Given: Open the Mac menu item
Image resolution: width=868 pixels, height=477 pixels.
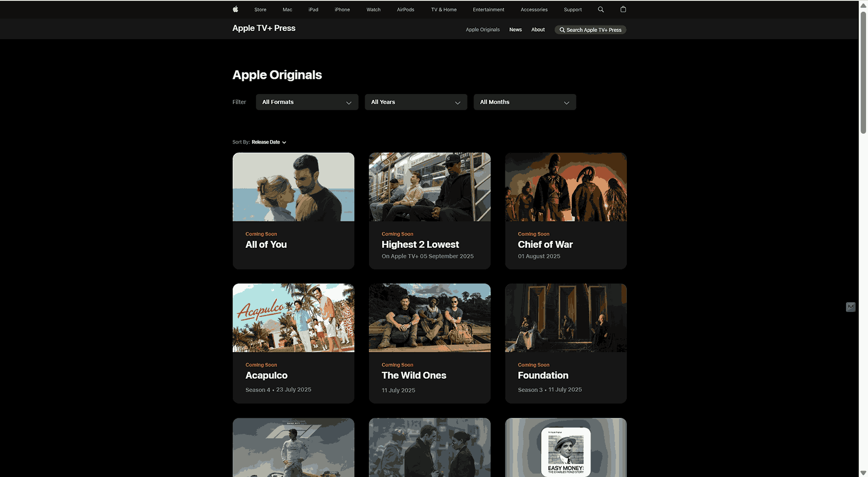Looking at the screenshot, I should (287, 9).
